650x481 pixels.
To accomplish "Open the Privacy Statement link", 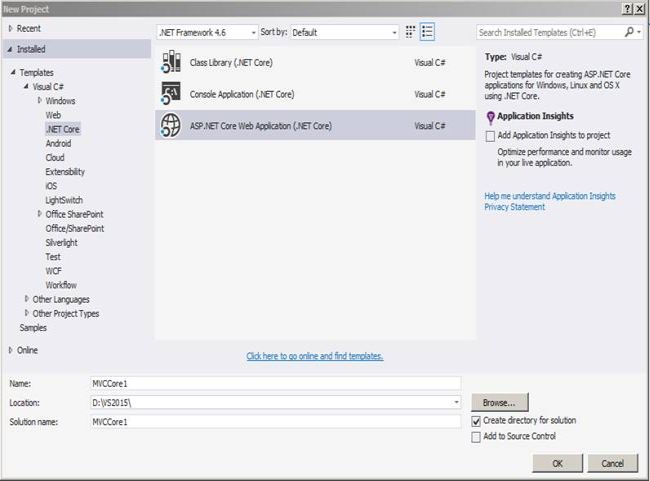I will [x=514, y=207].
